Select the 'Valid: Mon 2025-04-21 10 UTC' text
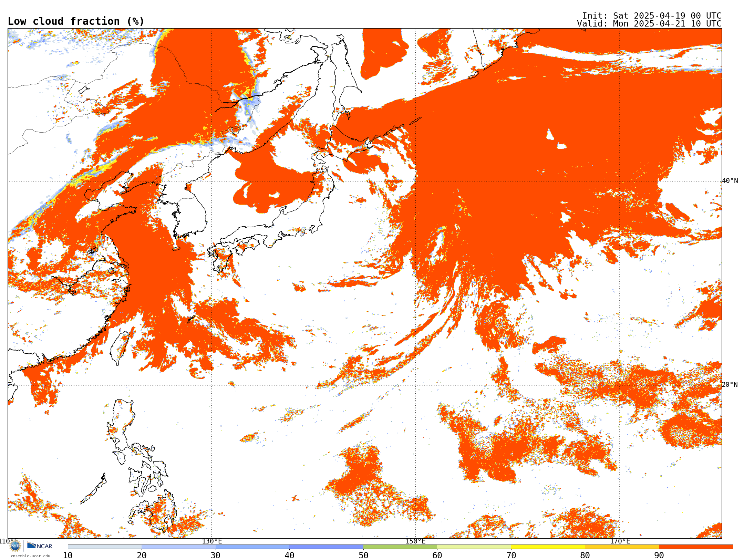The height and width of the screenshot is (560, 744). [x=649, y=24]
